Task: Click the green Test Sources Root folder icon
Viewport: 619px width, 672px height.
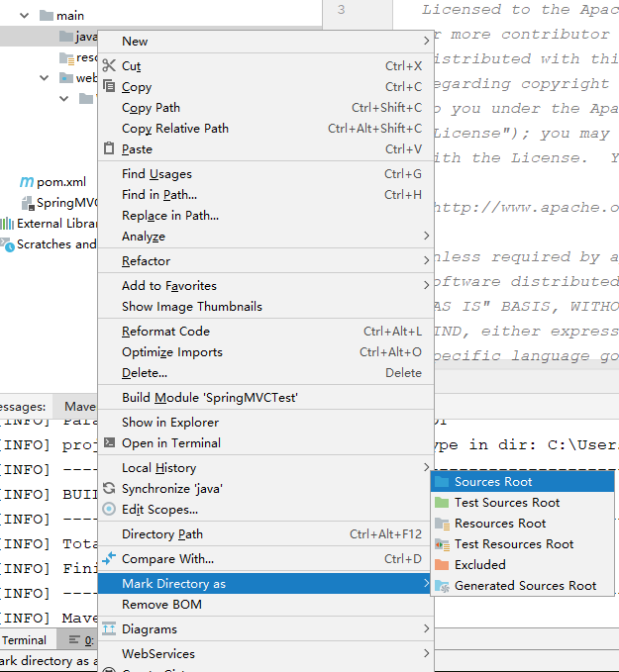Action: click(x=442, y=503)
